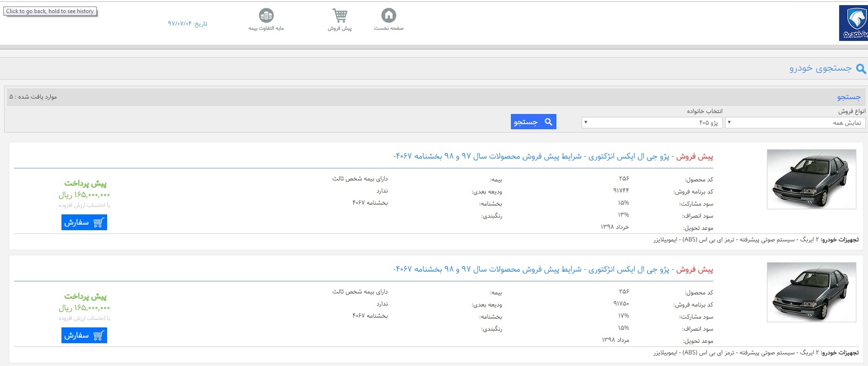Open the انتخاب خانواده dropdown showing پژو ۴۰۵

(x=652, y=123)
